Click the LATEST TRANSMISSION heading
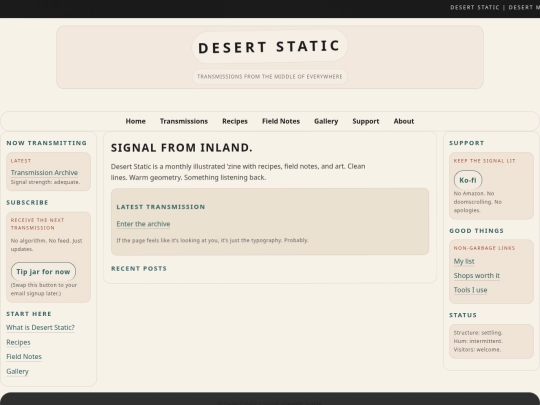The image size is (540, 405). pos(161,207)
